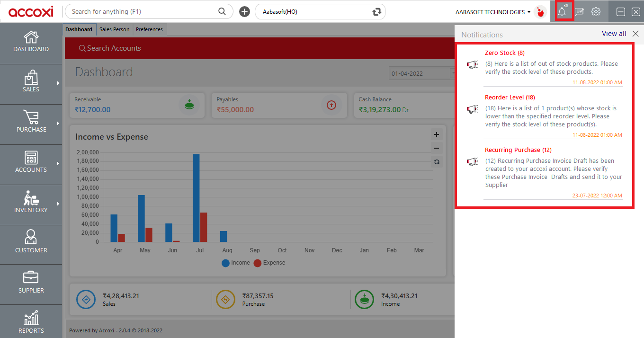The height and width of the screenshot is (338, 644).
Task: Switch to the Dashboard tab
Action: click(79, 29)
